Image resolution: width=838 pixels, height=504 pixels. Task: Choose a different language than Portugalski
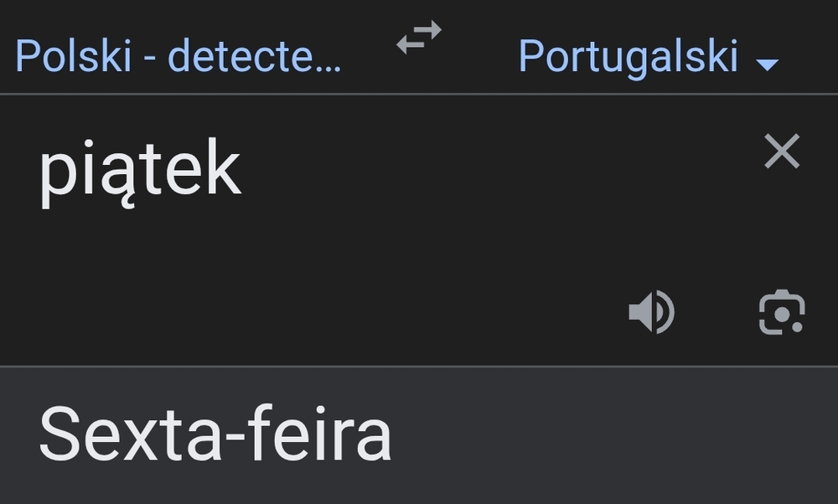coord(628,56)
